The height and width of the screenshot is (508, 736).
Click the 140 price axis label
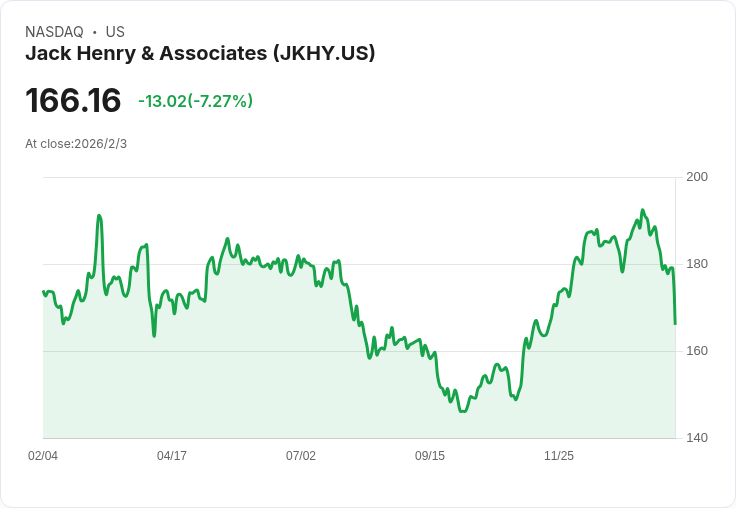(x=697, y=438)
